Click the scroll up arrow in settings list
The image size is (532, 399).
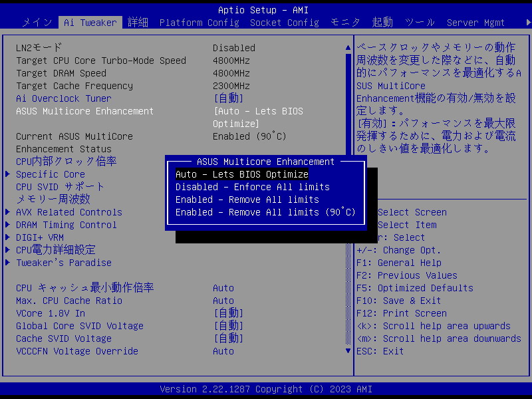tap(348, 48)
